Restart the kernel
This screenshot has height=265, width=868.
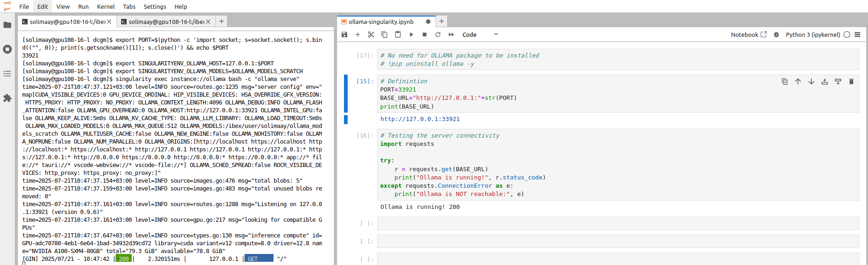click(438, 35)
